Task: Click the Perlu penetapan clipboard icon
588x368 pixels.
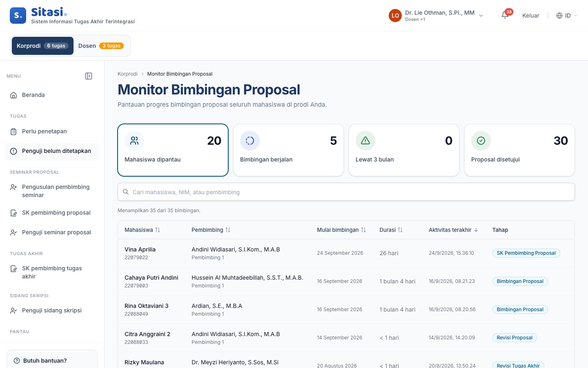Action: (x=13, y=131)
